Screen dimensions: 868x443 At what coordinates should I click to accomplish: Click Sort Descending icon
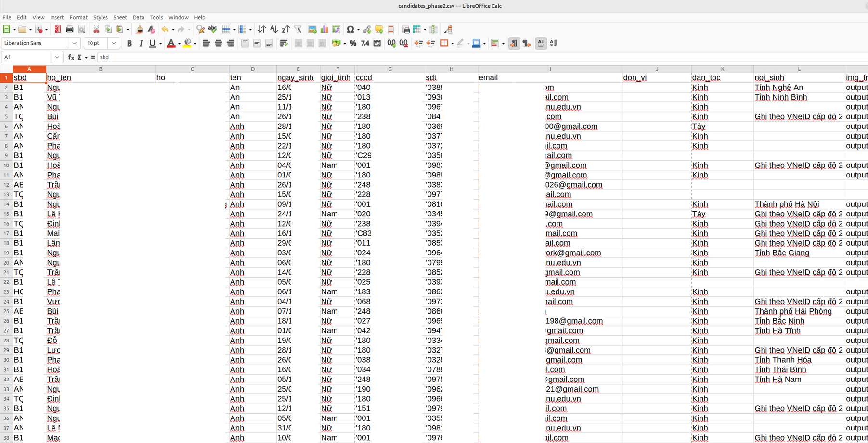pos(286,29)
